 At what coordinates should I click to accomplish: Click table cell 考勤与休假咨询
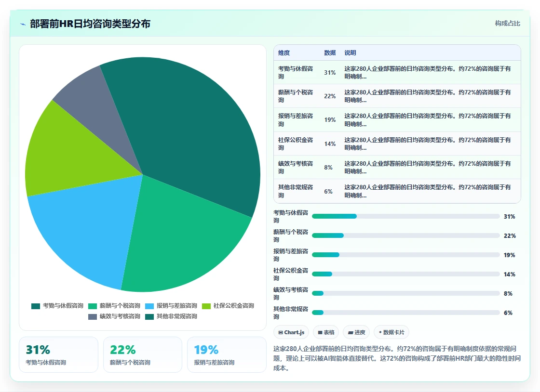(296, 73)
